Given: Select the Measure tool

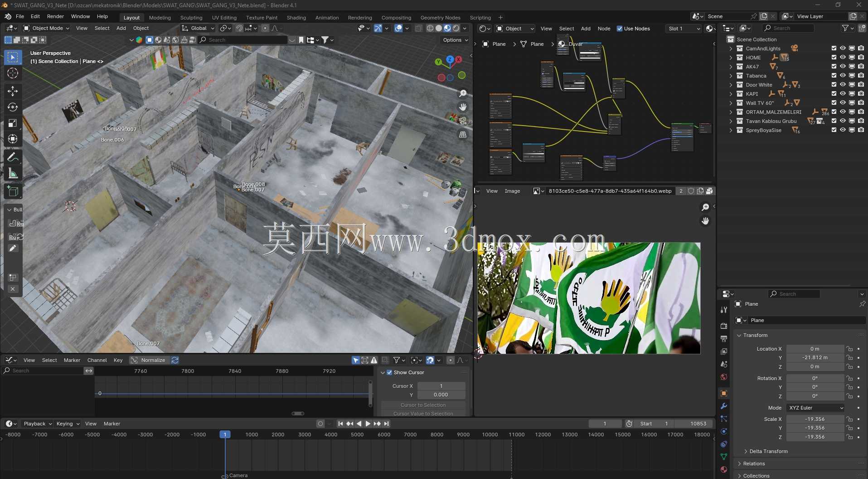Looking at the screenshot, I should click(x=13, y=174).
